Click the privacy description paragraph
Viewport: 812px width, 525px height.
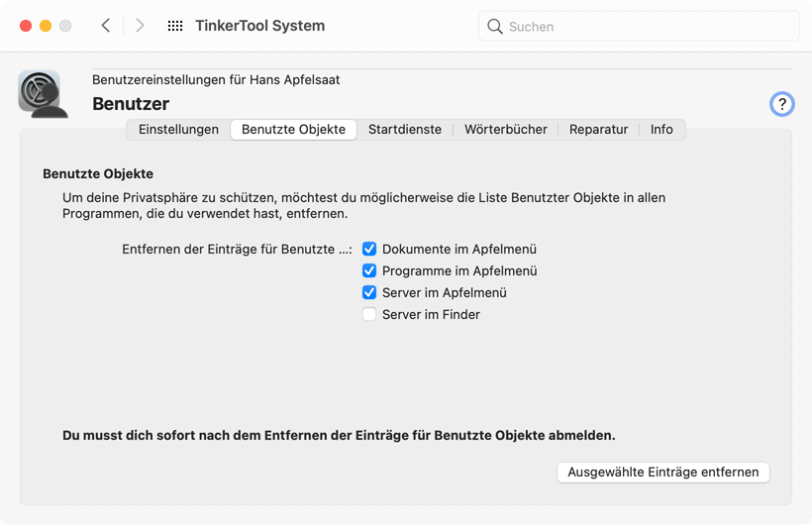click(363, 205)
